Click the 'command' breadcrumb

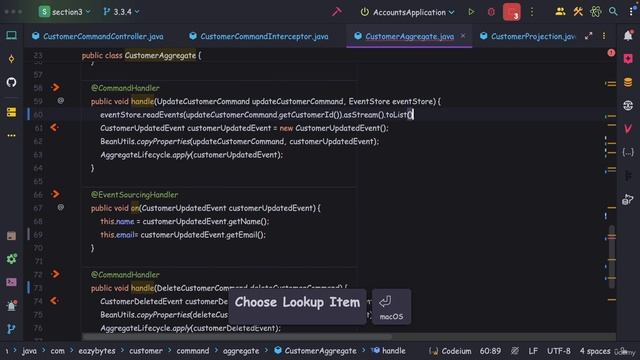pyautogui.click(x=193, y=351)
